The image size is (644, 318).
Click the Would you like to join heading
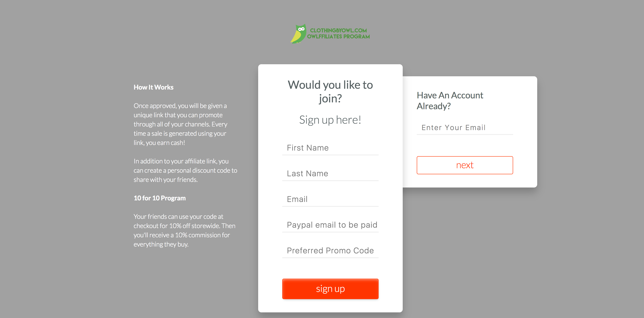click(330, 92)
